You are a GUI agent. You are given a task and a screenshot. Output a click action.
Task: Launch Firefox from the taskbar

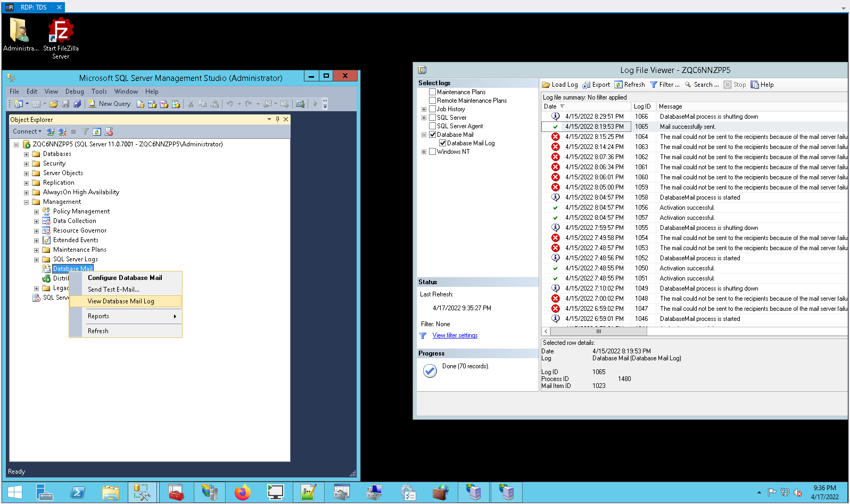point(242,493)
